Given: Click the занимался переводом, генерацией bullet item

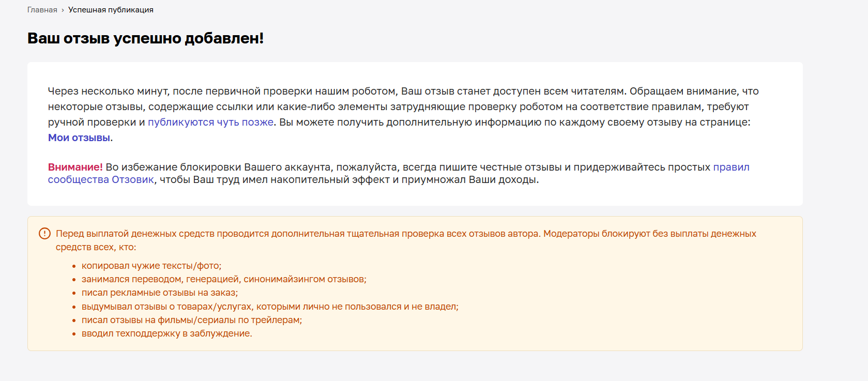Looking at the screenshot, I should coord(224,279).
